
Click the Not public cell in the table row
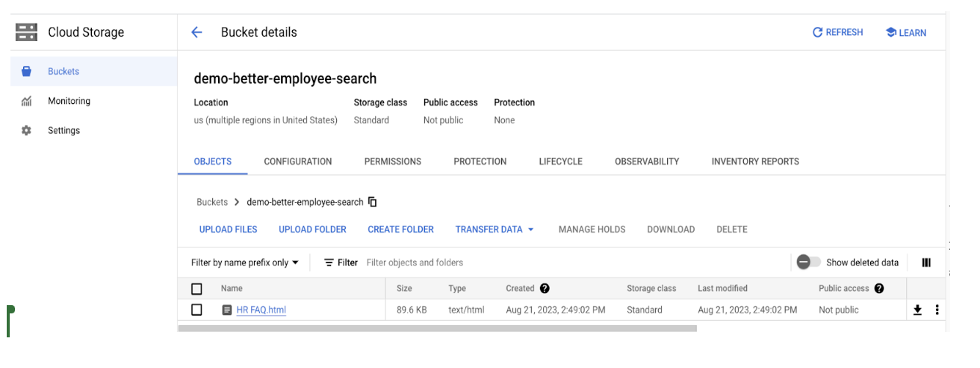(x=839, y=310)
